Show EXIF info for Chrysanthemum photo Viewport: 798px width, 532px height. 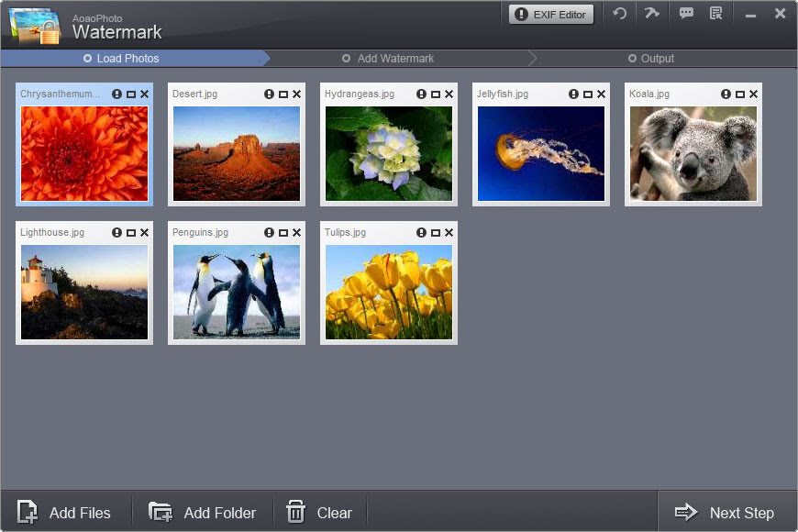coord(117,94)
